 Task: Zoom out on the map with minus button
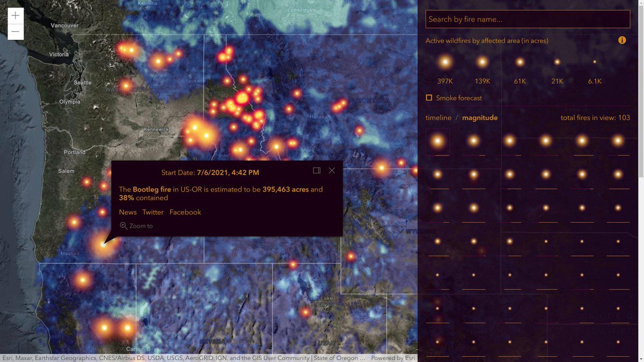(x=16, y=32)
